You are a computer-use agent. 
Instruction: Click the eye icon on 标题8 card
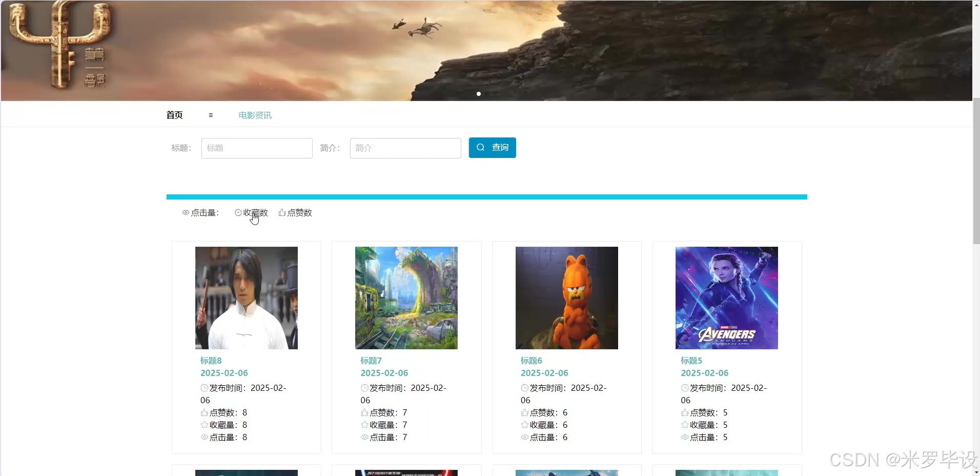point(205,437)
